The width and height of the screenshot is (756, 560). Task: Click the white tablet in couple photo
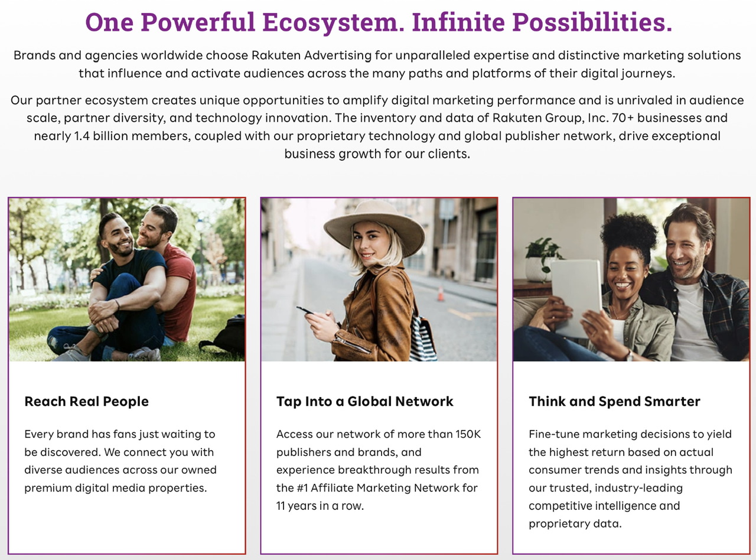point(576,298)
